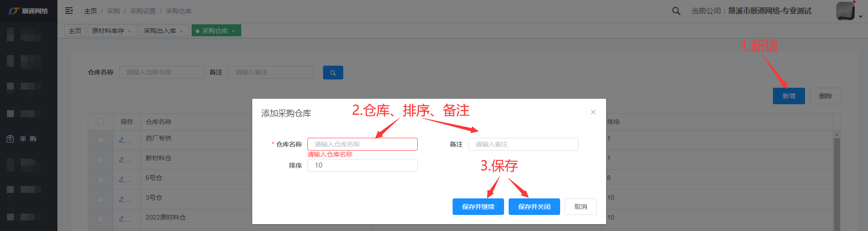Image resolution: width=868 pixels, height=231 pixels.
Task: Check the checkbox for the 新材料仓 row
Action: click(x=101, y=160)
